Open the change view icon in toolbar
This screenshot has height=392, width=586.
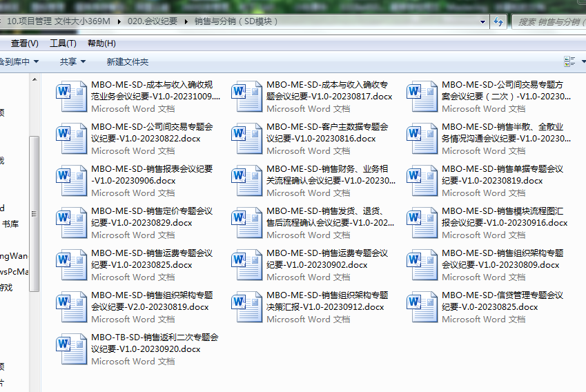pyautogui.click(x=569, y=61)
